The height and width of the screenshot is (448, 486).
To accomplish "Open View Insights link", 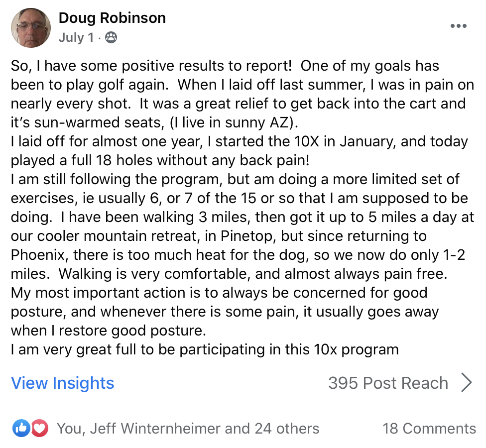I will coord(63,383).
